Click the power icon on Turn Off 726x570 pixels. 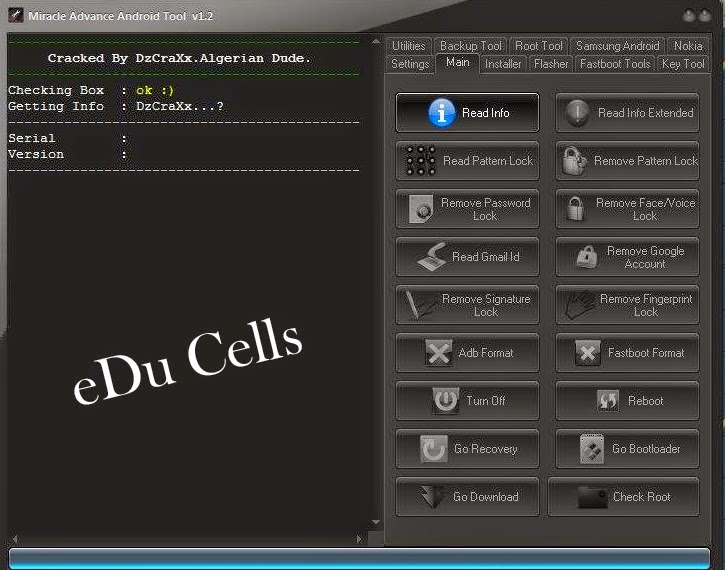pyautogui.click(x=446, y=401)
